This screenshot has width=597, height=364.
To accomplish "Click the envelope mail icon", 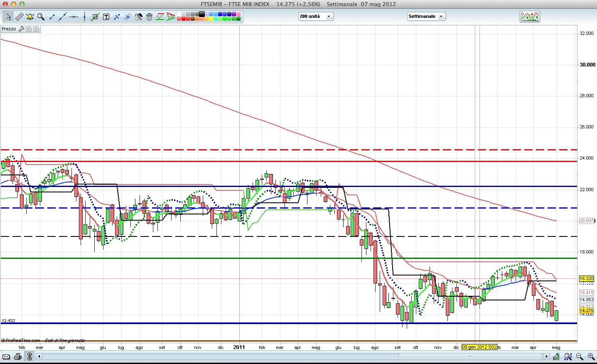I will pos(6,357).
